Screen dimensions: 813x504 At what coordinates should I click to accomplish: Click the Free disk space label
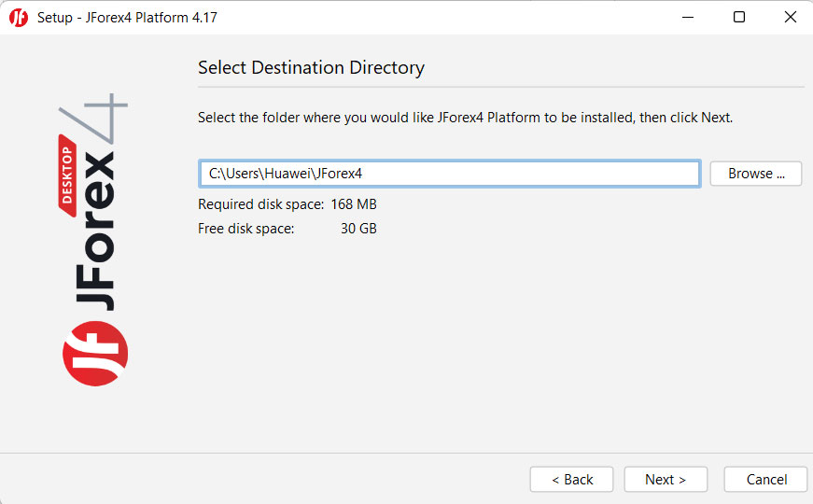pos(245,228)
